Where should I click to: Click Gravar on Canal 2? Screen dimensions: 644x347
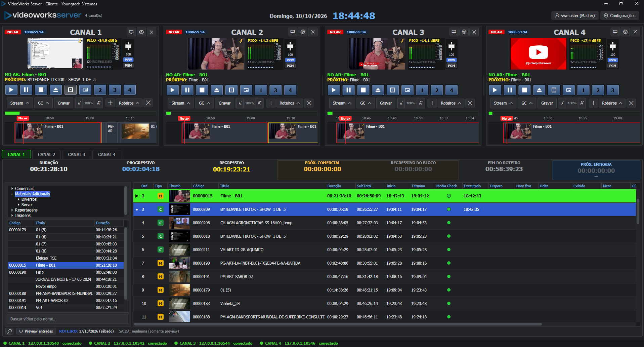point(224,103)
